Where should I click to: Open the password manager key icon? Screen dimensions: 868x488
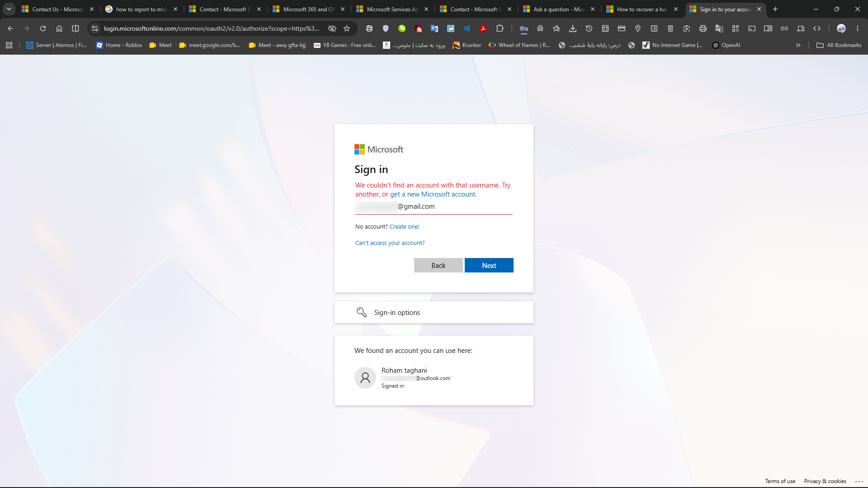tap(524, 28)
